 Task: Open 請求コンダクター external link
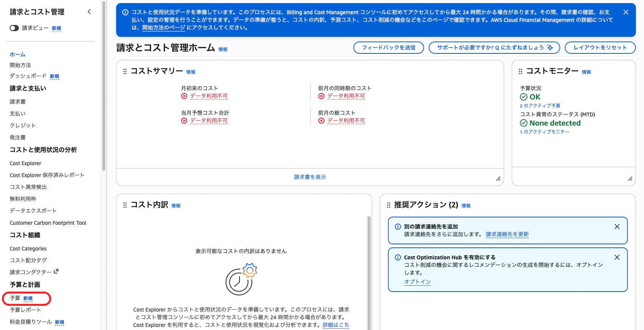tap(34, 272)
